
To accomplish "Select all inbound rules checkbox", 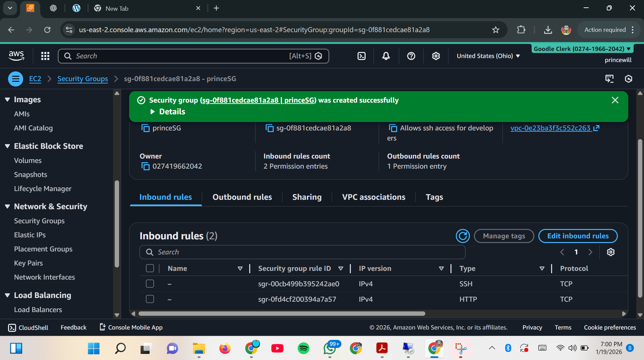I will click(150, 268).
